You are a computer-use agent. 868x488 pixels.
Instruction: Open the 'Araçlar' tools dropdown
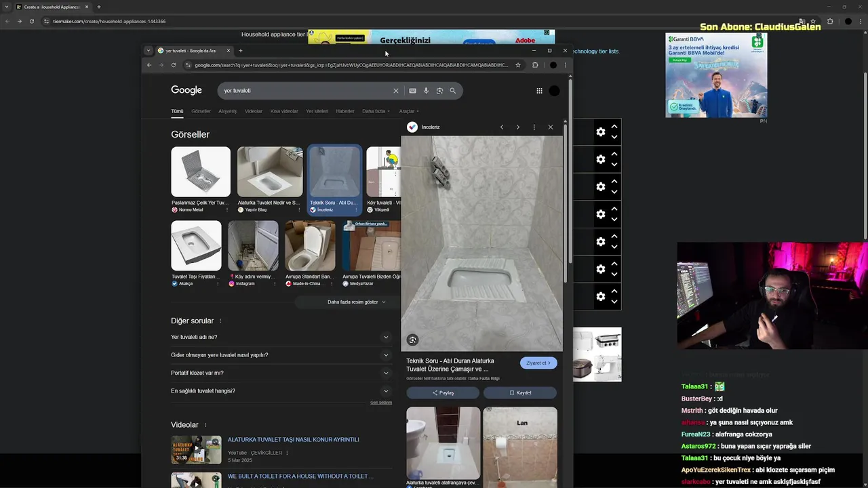tap(409, 111)
